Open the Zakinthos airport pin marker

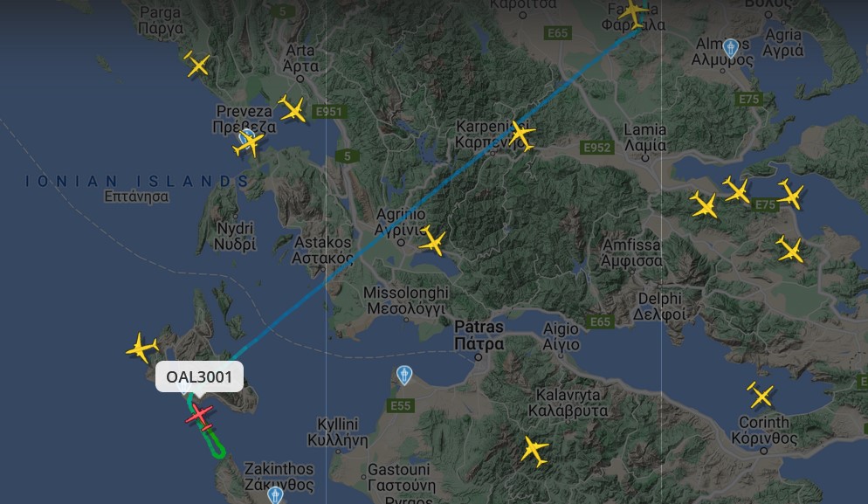click(x=275, y=494)
